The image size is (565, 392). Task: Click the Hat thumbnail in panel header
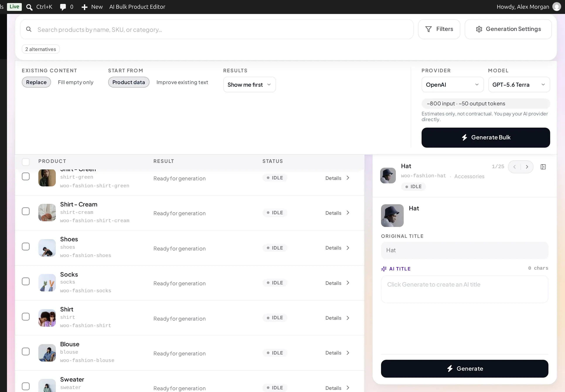click(388, 176)
